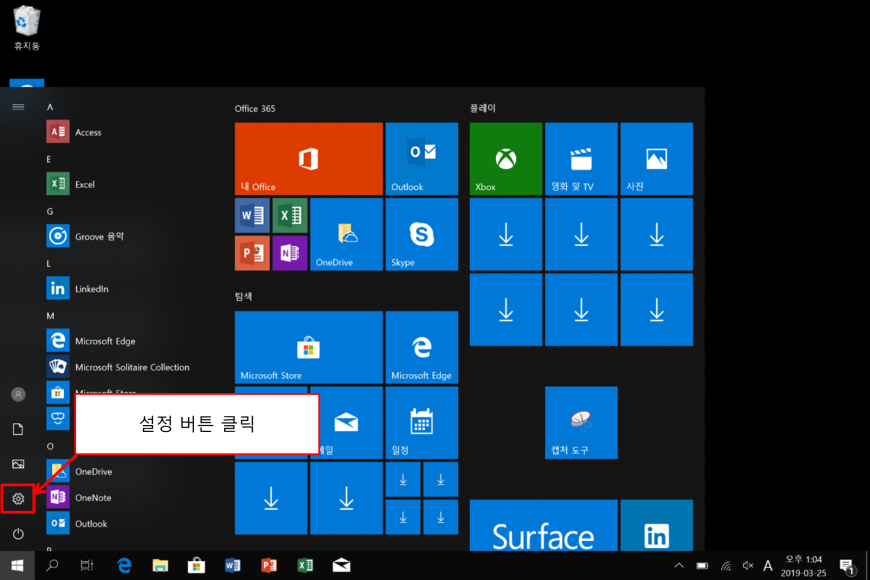Viewport: 870px width, 580px height.
Task: Click letter A header in app list
Action: [x=50, y=107]
